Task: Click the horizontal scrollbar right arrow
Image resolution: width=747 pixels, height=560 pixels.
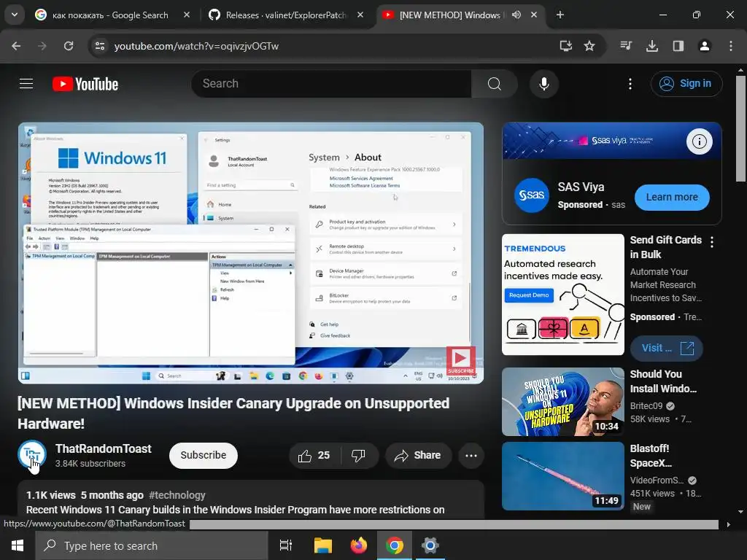Action: (729, 524)
